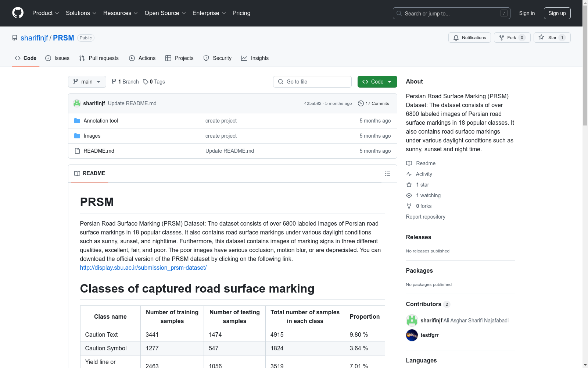Click the 'Caution Symbol' table cell
Image resolution: width=588 pixels, height=368 pixels.
(110, 348)
